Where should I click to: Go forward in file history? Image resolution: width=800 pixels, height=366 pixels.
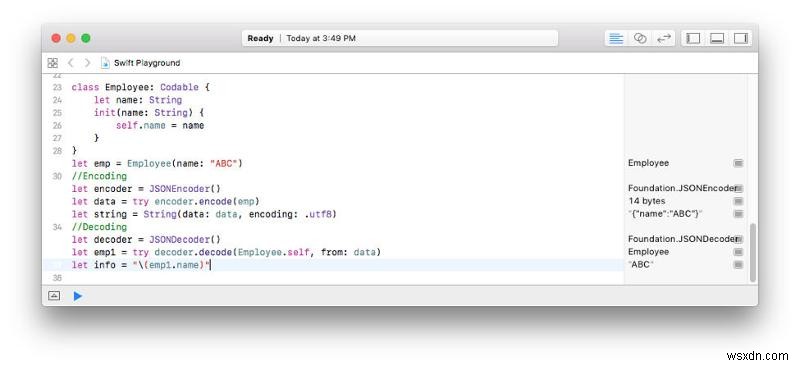(87, 63)
